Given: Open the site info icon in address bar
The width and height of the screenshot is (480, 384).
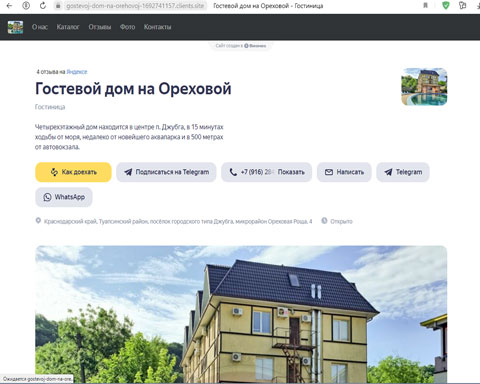Looking at the screenshot, I should (26, 6).
